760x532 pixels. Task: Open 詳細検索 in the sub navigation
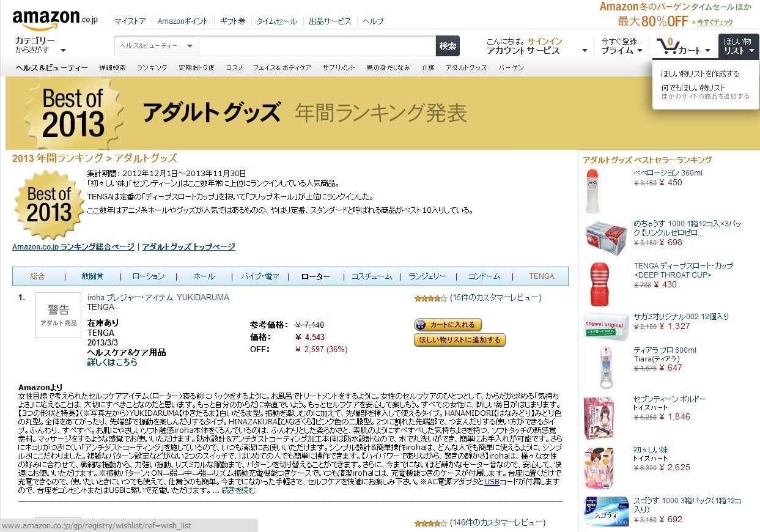[x=113, y=68]
